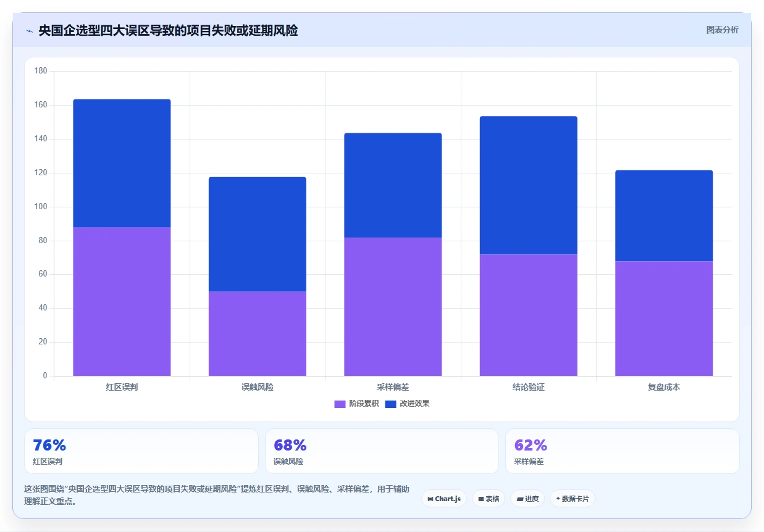Toggle the 阶段累积 legend swatch
764x532 pixels.
tap(340, 404)
